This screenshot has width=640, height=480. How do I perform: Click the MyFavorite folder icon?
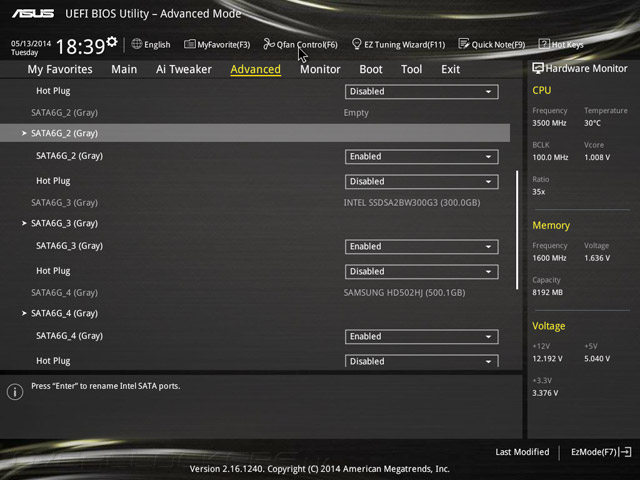point(189,44)
